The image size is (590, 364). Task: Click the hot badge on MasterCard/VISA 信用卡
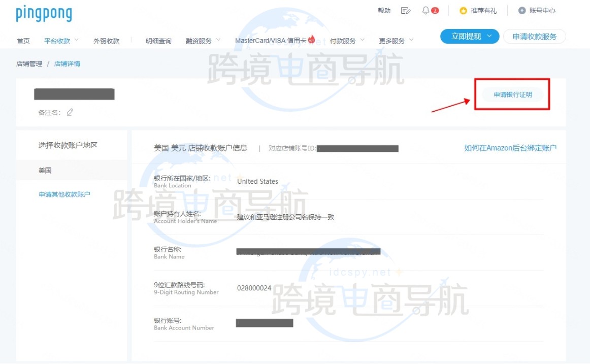[x=312, y=38]
